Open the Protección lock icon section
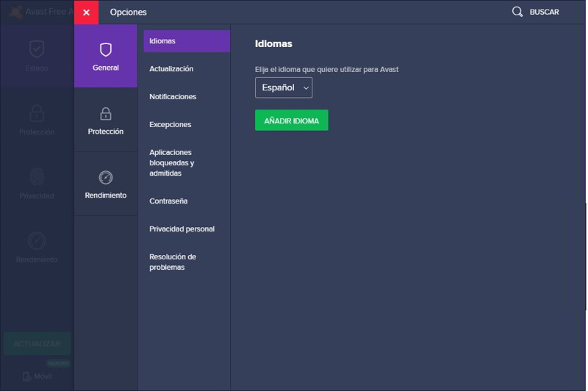 point(106,120)
